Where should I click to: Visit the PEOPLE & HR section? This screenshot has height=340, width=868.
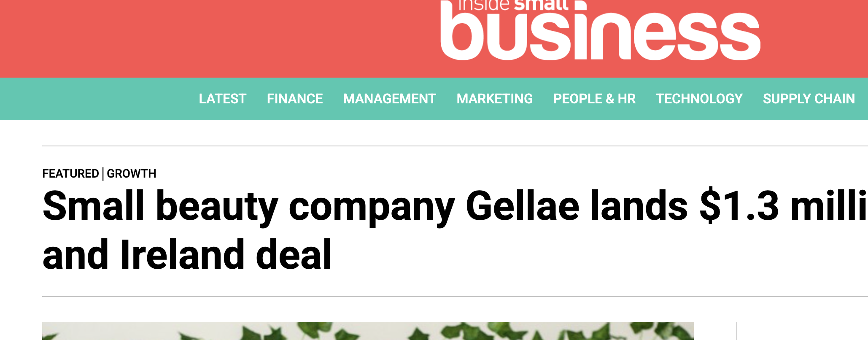594,99
